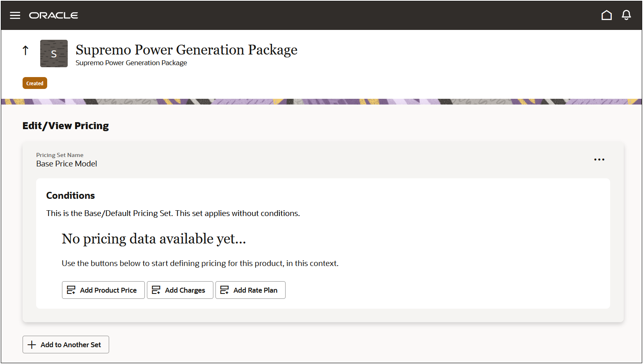Screen dimensions: 643x364
Task: Click Add to Another Set button
Action: point(66,345)
